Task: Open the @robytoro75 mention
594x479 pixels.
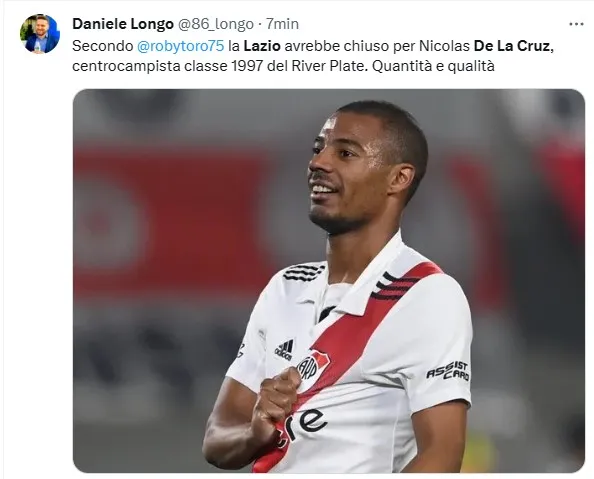Action: tap(180, 46)
